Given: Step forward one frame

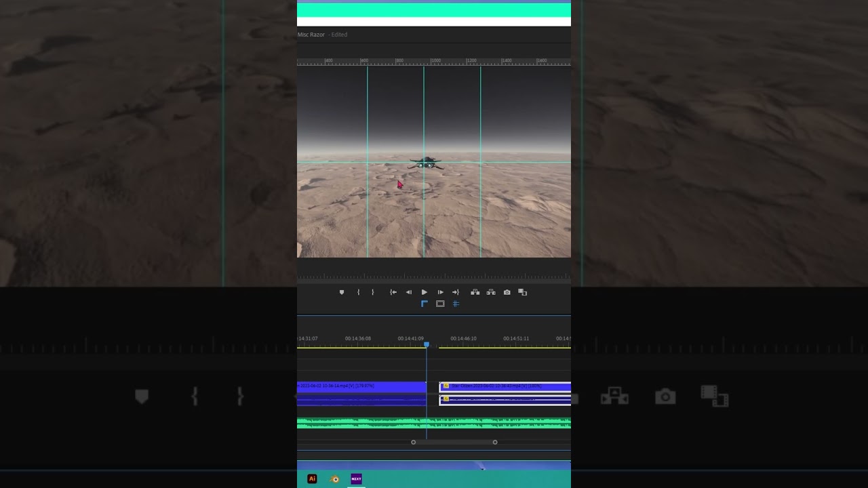Looking at the screenshot, I should click(x=440, y=292).
